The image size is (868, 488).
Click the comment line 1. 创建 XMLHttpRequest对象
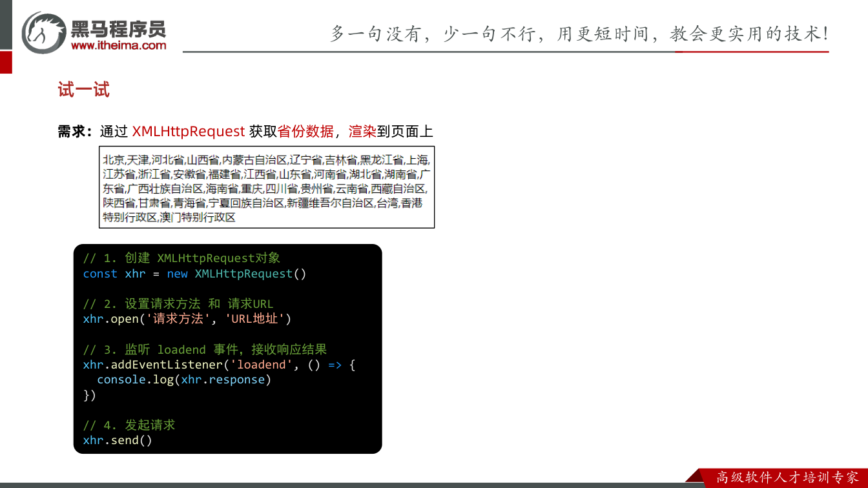click(181, 258)
